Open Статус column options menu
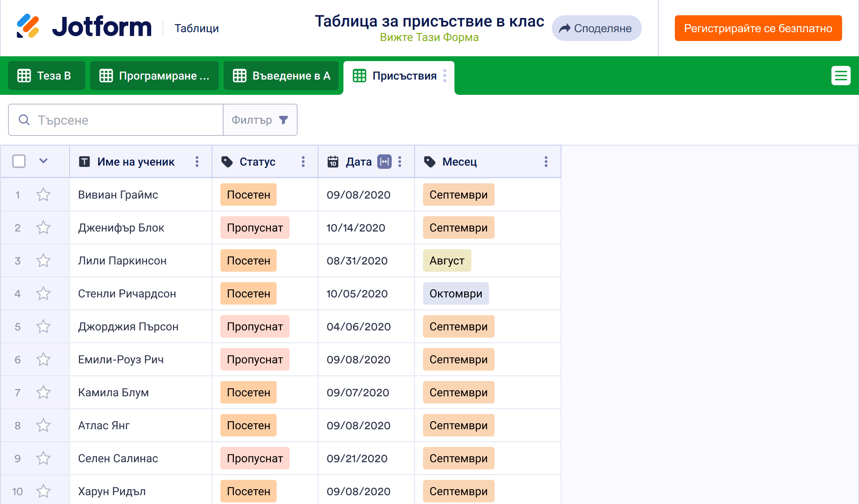 coord(303,162)
